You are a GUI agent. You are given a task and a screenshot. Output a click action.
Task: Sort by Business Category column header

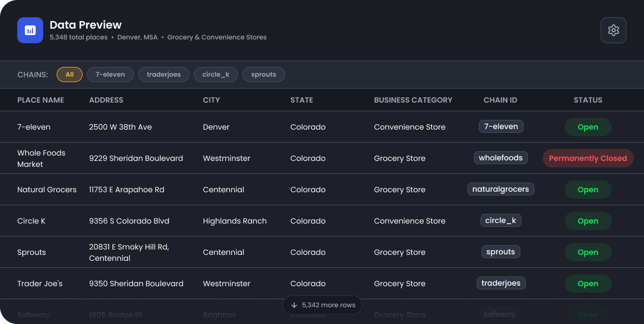413,100
